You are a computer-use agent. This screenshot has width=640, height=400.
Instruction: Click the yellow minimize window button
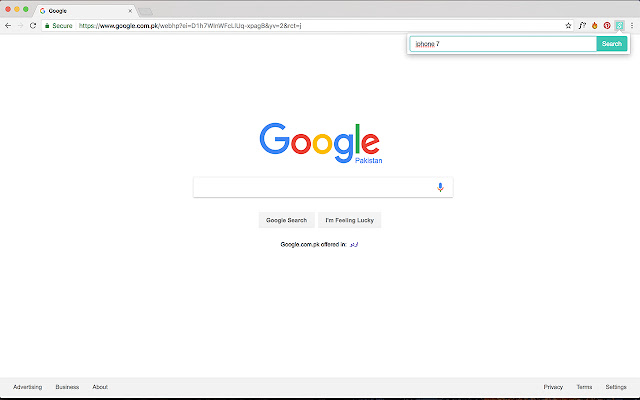(x=17, y=9)
